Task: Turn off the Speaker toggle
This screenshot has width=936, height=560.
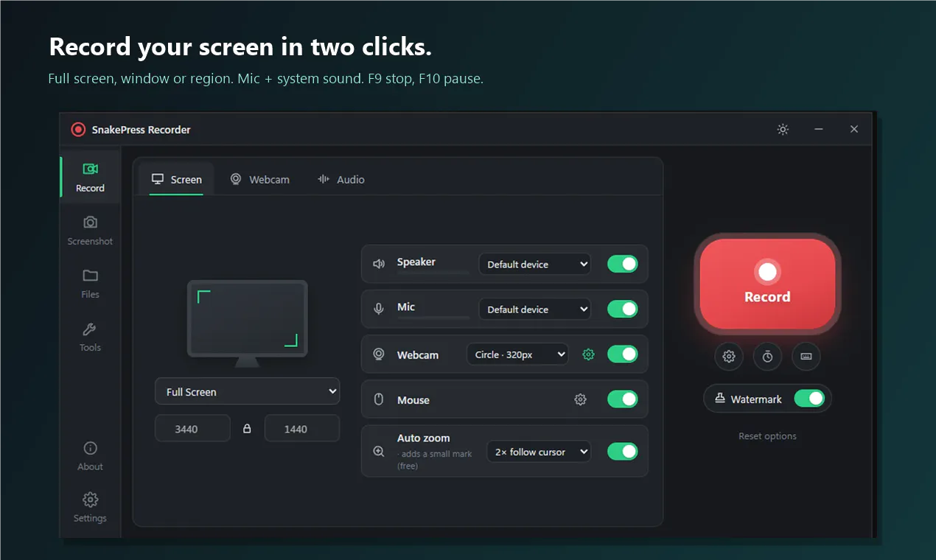Action: (623, 264)
